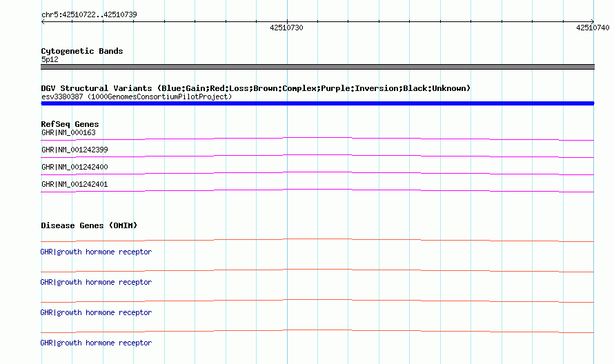Click magenta gene line under GHR|NM_001242400
The width and height of the screenshot is (614, 364).
click(317, 173)
